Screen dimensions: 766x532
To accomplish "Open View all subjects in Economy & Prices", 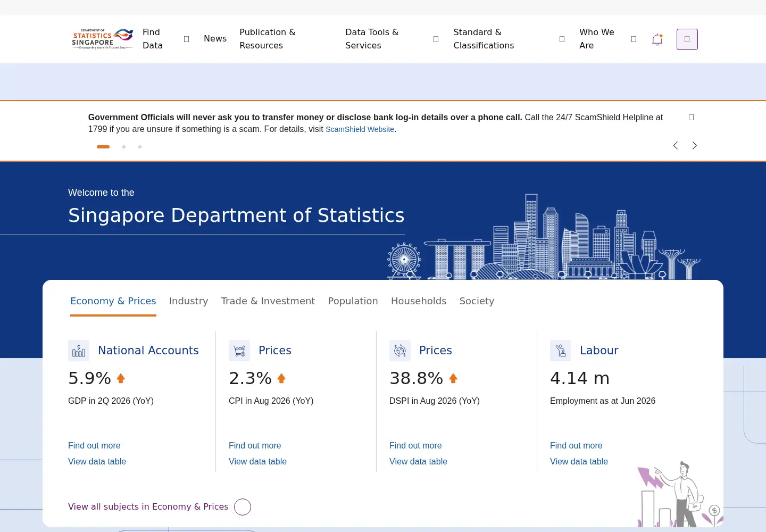I will [x=148, y=507].
